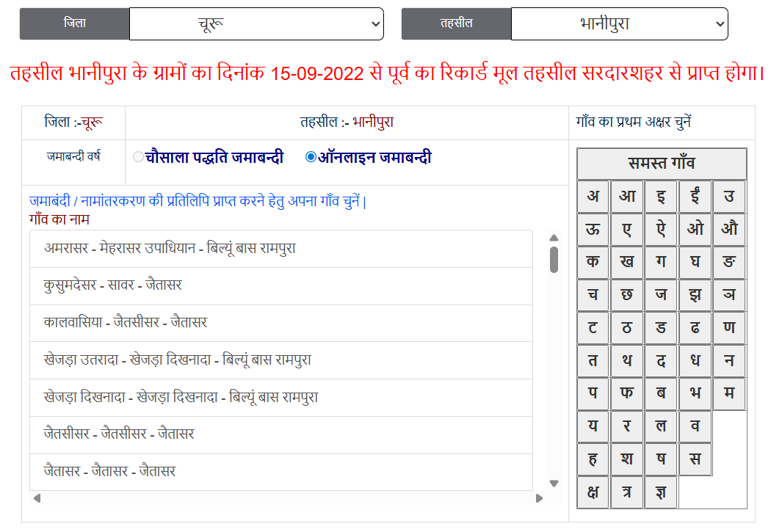
Task: Select letter क from the letter grid
Action: (593, 262)
